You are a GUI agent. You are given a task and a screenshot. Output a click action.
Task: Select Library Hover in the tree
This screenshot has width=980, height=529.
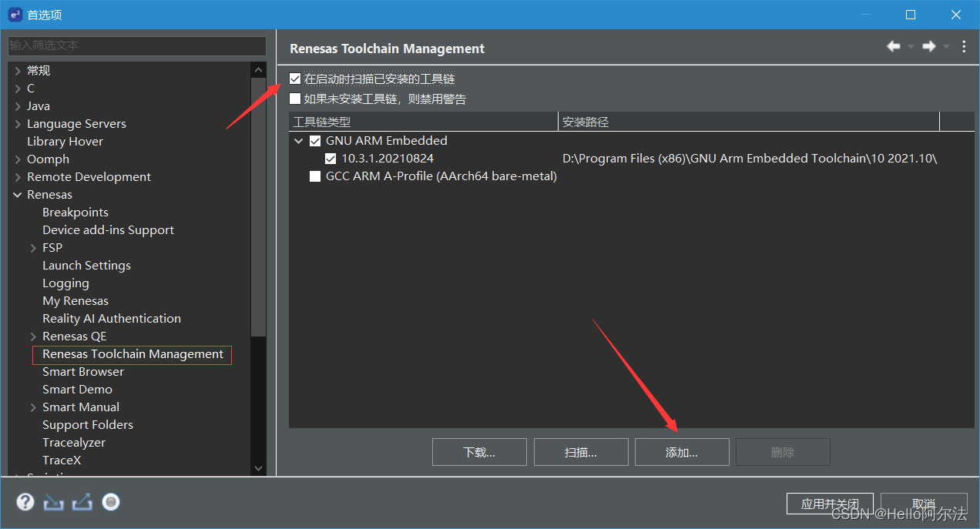(65, 142)
